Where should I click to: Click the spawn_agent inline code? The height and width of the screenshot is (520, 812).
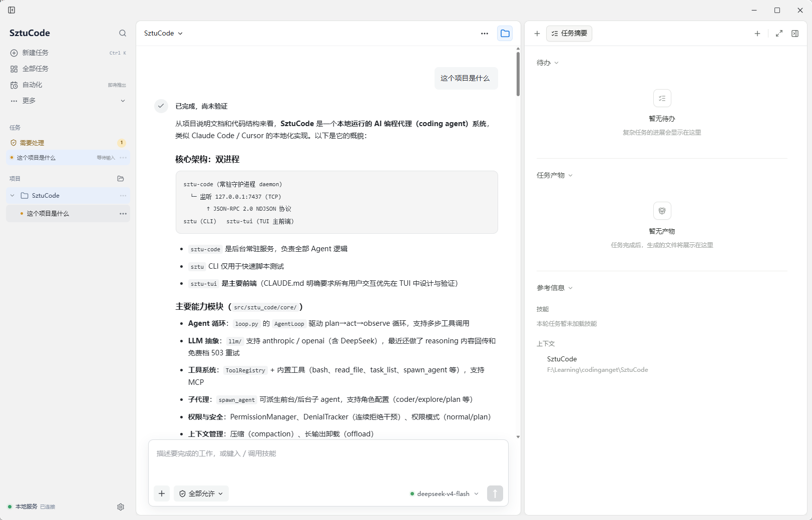(237, 400)
